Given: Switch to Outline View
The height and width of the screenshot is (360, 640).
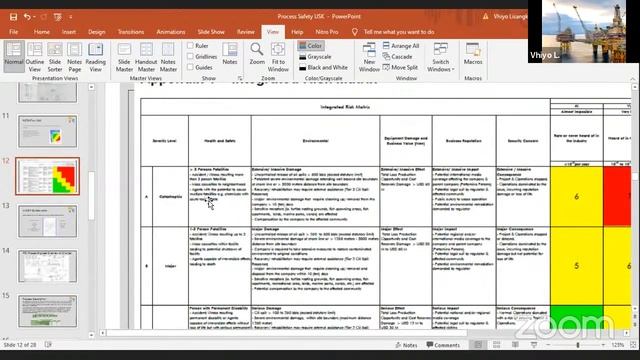Looking at the screenshot, I should (x=35, y=57).
